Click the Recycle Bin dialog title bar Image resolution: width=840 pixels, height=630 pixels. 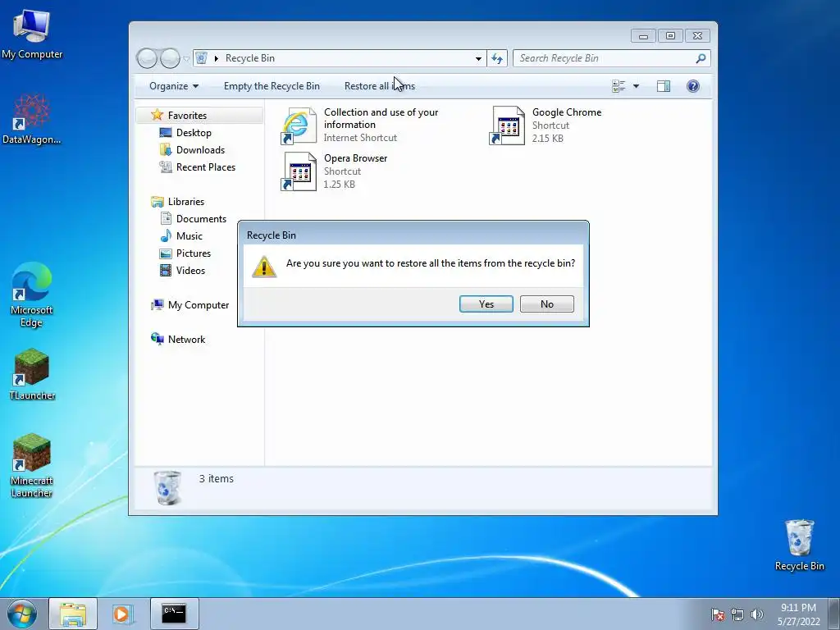pos(413,235)
